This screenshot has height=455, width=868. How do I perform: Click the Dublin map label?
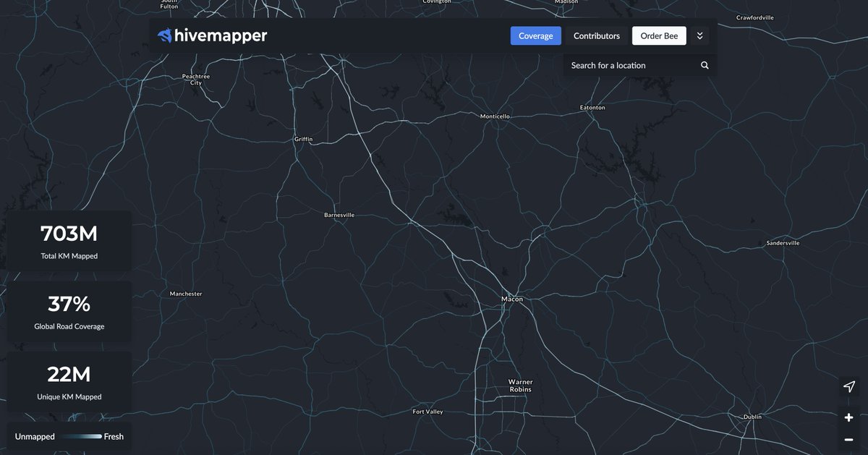[x=753, y=417]
